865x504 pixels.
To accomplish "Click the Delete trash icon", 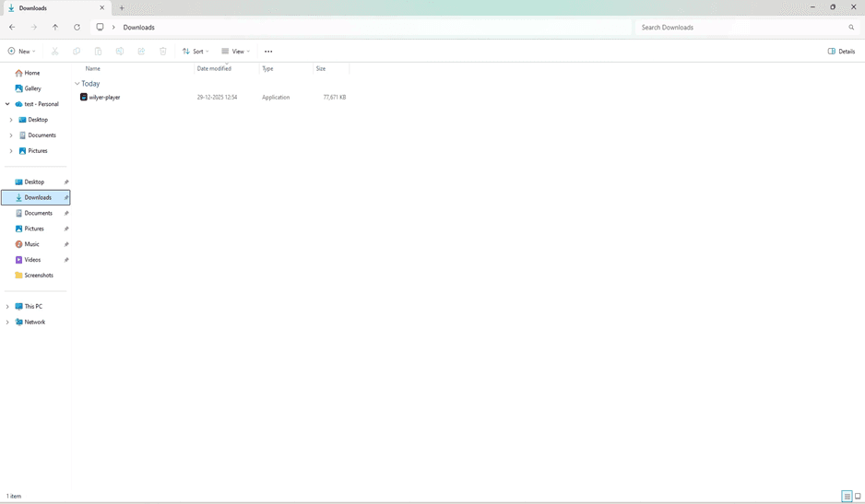I will click(x=162, y=52).
